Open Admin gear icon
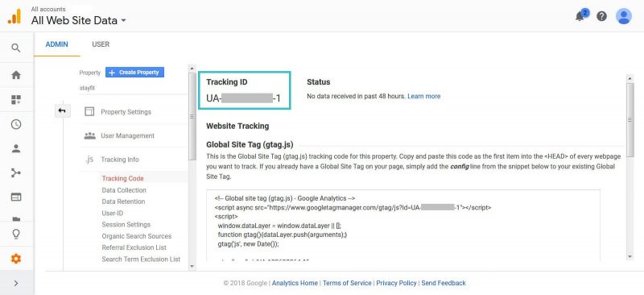 [15, 259]
